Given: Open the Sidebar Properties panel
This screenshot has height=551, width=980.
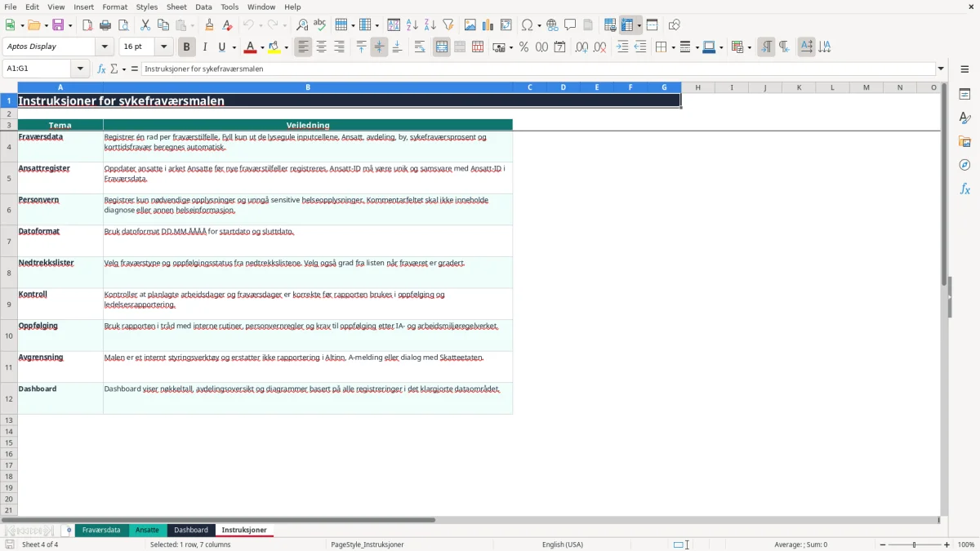Looking at the screenshot, I should [964, 94].
